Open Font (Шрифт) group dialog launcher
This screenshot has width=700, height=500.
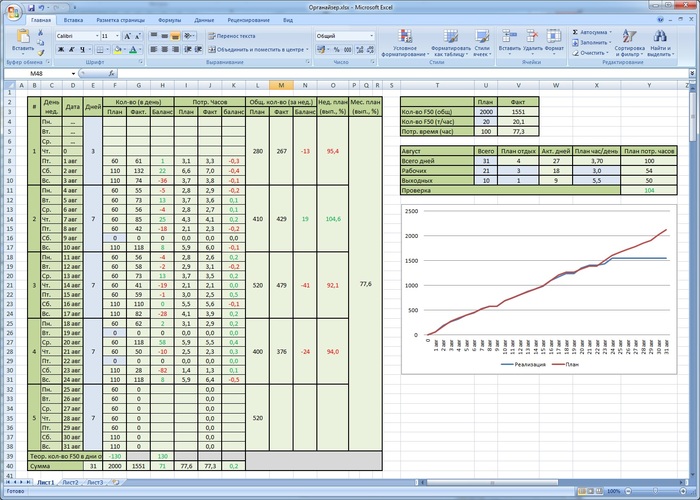[x=141, y=62]
